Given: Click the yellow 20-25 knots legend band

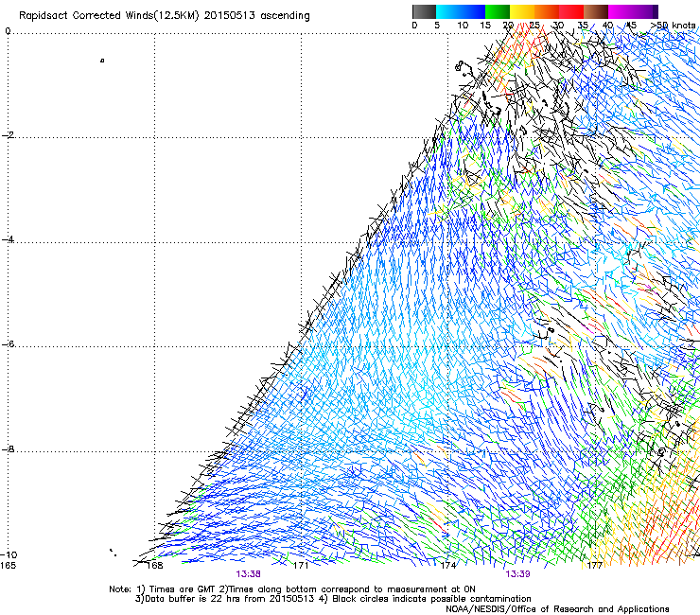Looking at the screenshot, I should [522, 11].
